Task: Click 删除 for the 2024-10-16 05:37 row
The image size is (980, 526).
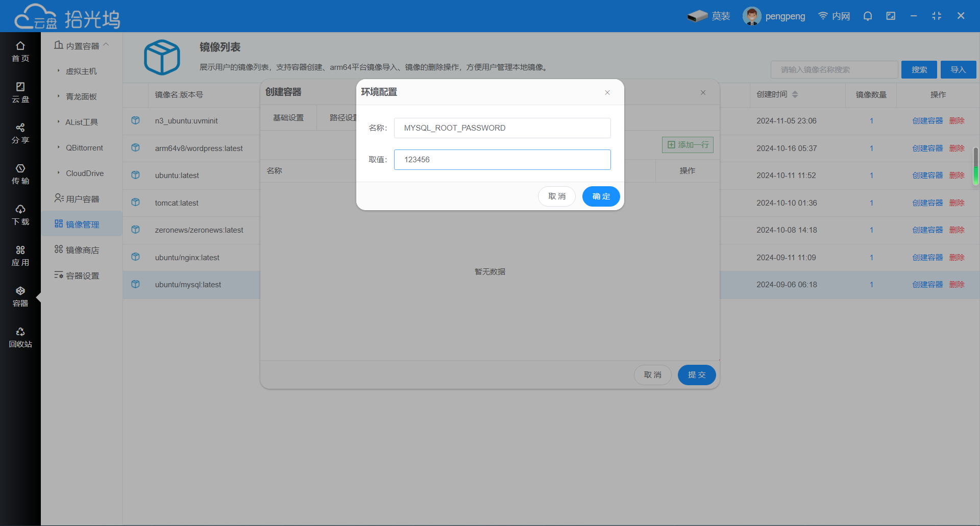Action: 957,148
